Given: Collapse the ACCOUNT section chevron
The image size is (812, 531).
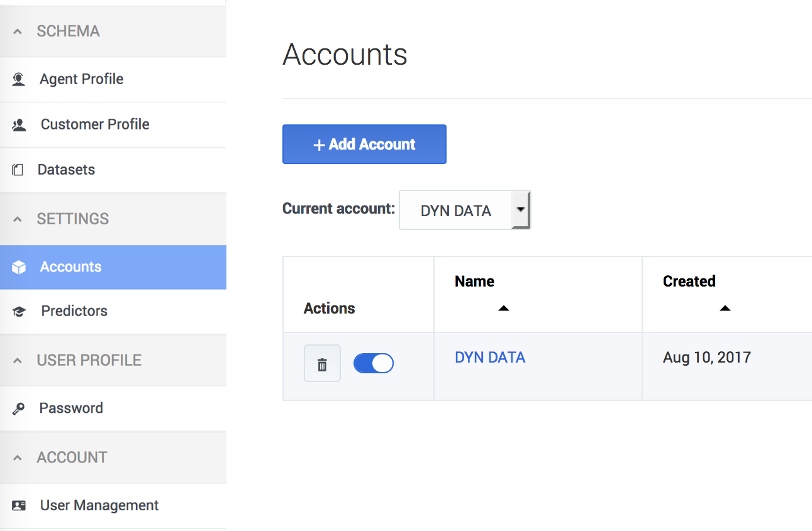Looking at the screenshot, I should [18, 457].
